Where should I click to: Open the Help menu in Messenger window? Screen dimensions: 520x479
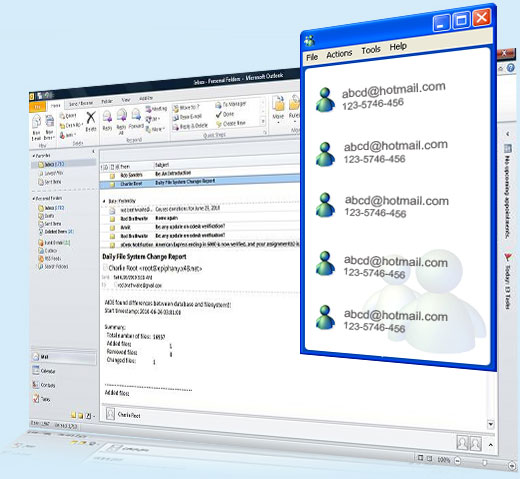[x=398, y=46]
